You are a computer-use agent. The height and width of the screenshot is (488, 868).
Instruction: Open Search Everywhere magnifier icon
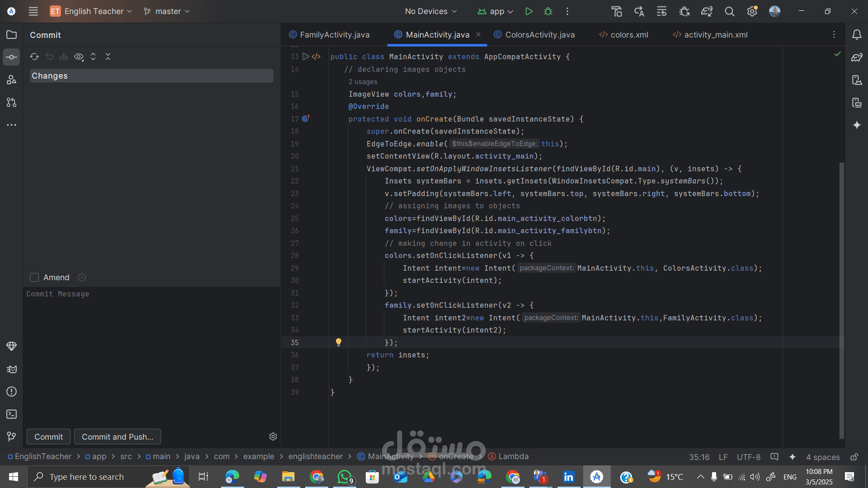729,11
